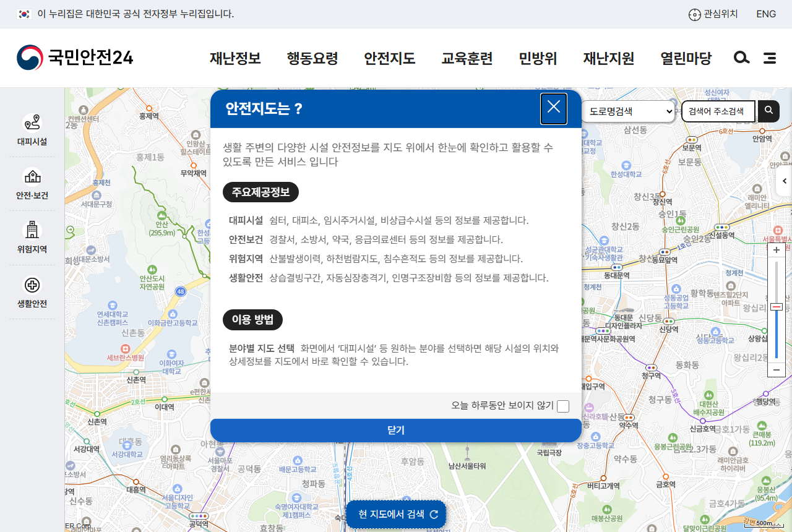The width and height of the screenshot is (792, 532).
Task: Click the map address search button
Action: coord(768,111)
